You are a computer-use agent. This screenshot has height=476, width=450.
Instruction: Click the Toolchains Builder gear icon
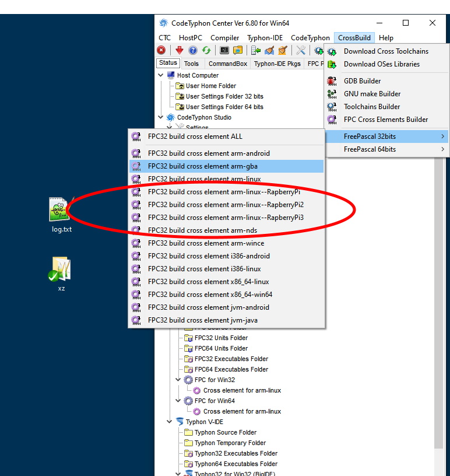click(x=332, y=107)
